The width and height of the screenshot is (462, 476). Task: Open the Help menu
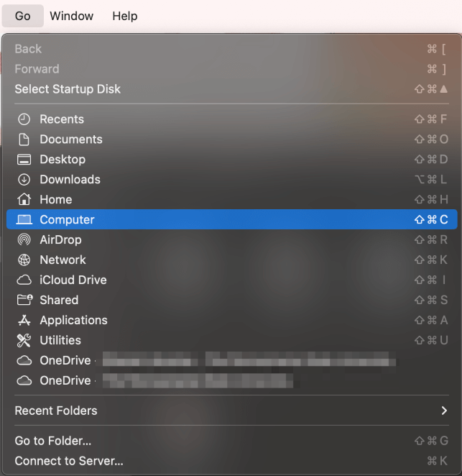125,16
